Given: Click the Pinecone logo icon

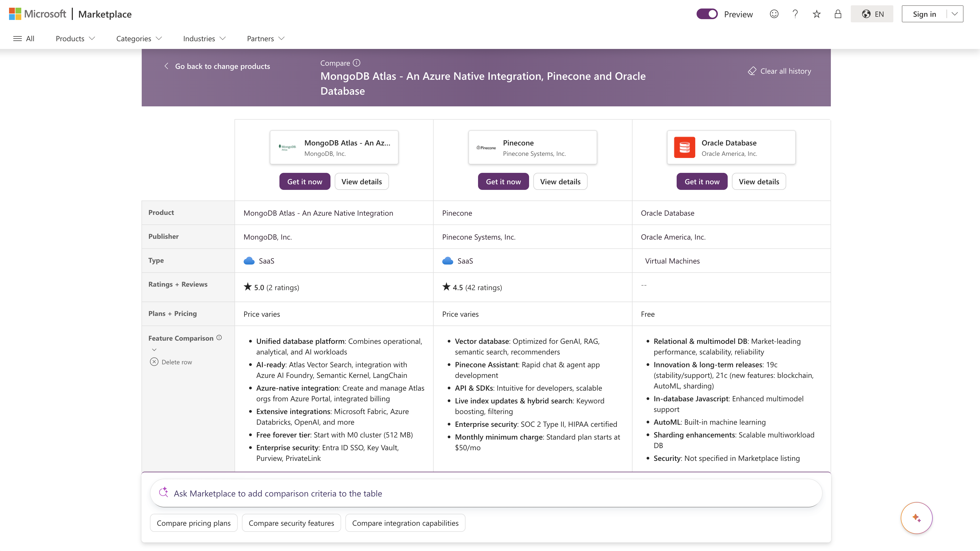Looking at the screenshot, I should 486,148.
